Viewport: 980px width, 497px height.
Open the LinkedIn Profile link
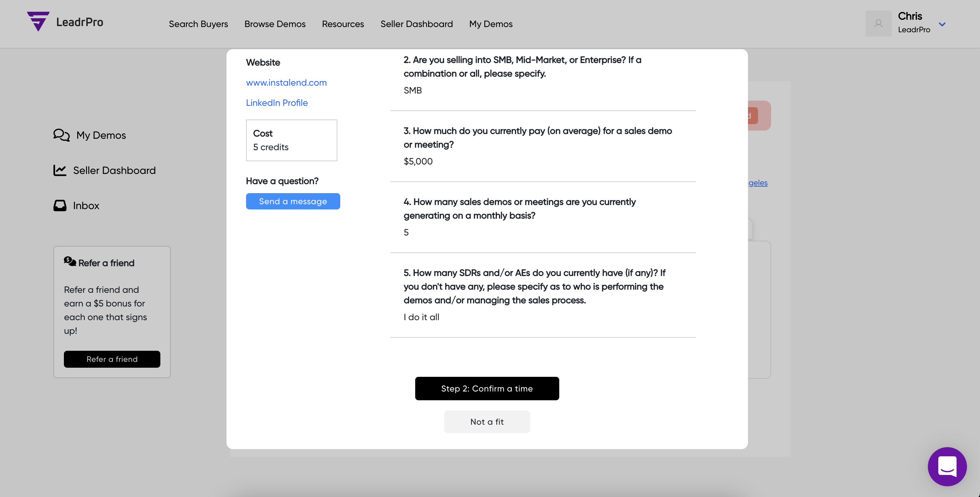277,103
